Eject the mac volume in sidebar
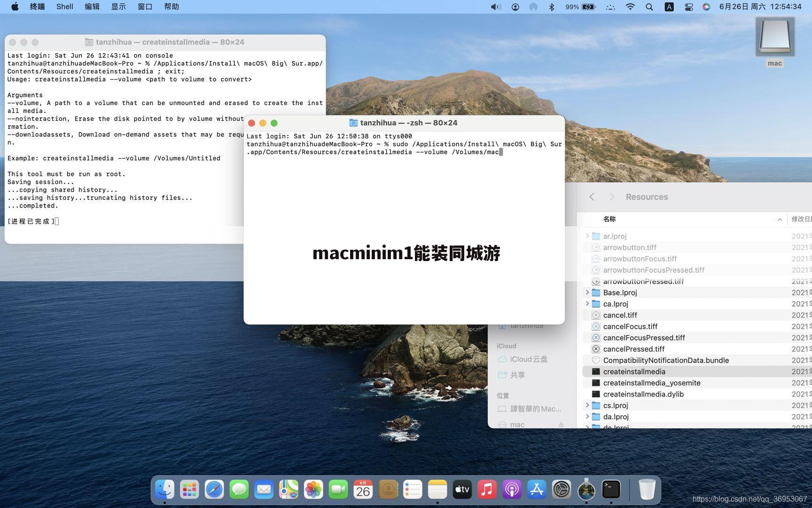Screen dimensions: 812x508 561,425
